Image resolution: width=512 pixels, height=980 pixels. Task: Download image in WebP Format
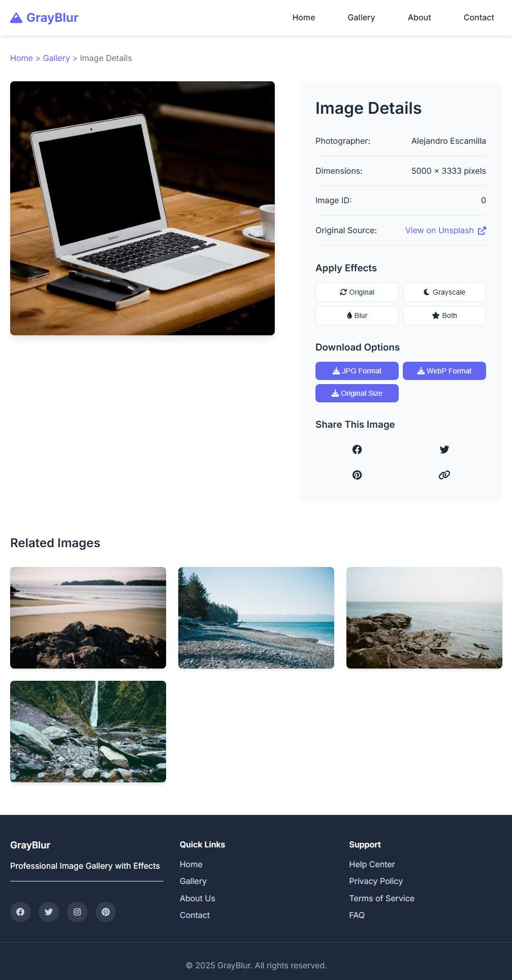[444, 371]
